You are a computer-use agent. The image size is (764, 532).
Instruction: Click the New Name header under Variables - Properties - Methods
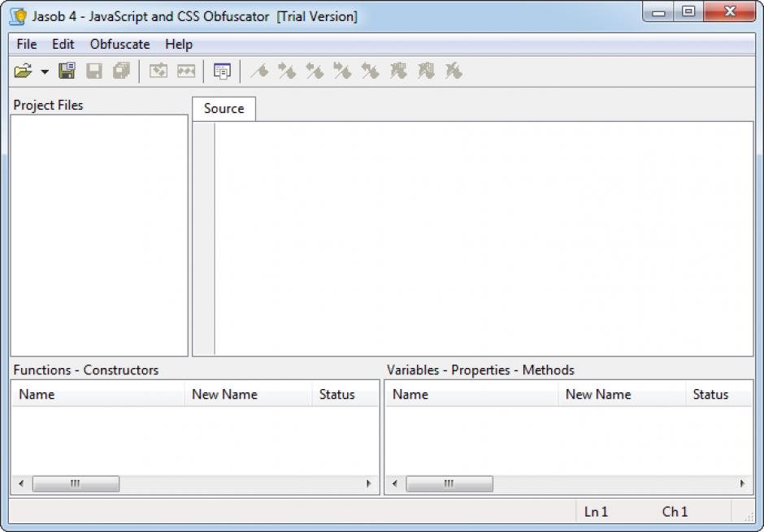(x=623, y=394)
